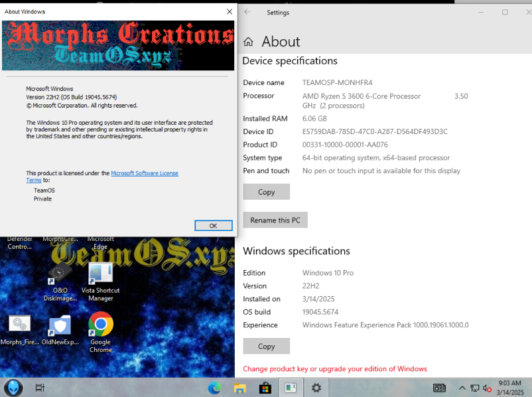Click the Device ID value starting E5759DAB
The width and height of the screenshot is (532, 397).
coord(375,131)
